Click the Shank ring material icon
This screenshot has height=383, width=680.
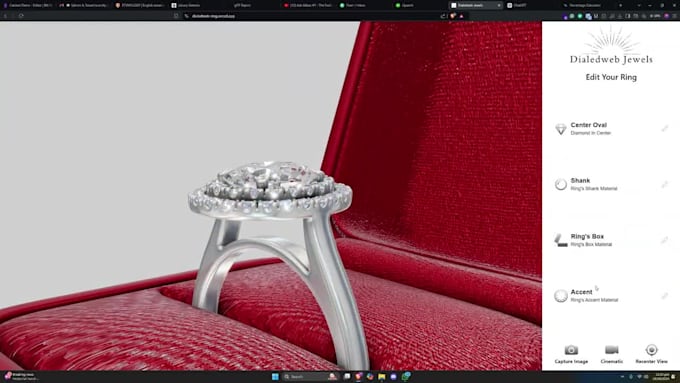pos(561,184)
